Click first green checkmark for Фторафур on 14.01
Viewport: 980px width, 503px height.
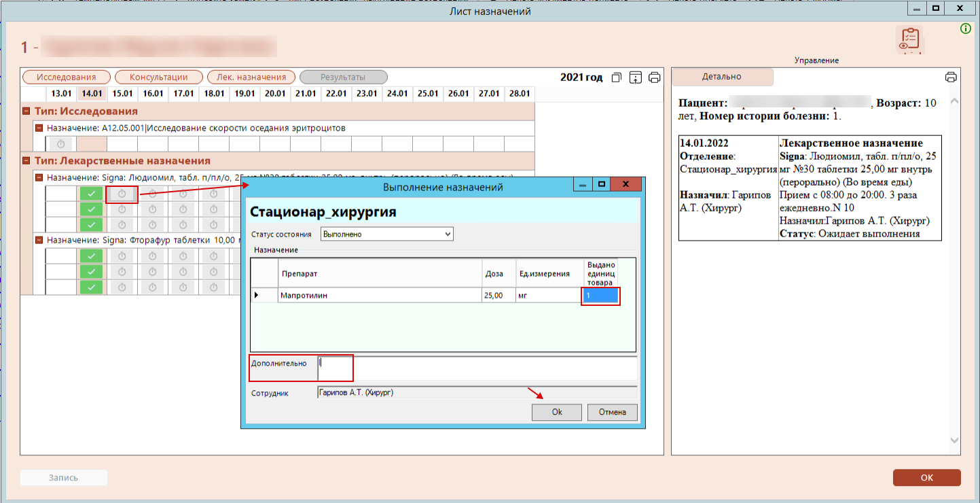(92, 256)
